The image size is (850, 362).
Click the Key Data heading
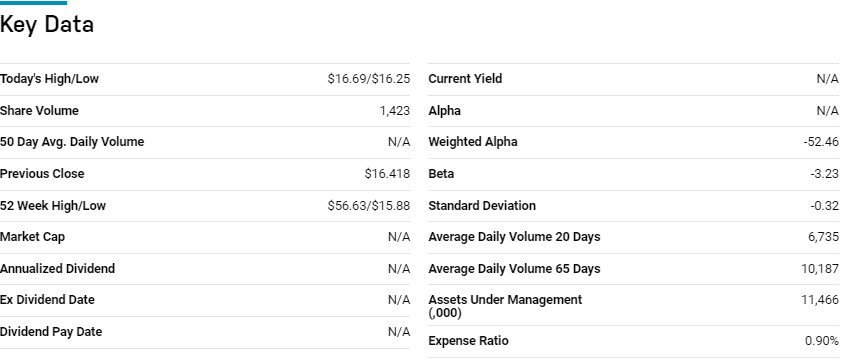click(x=47, y=24)
